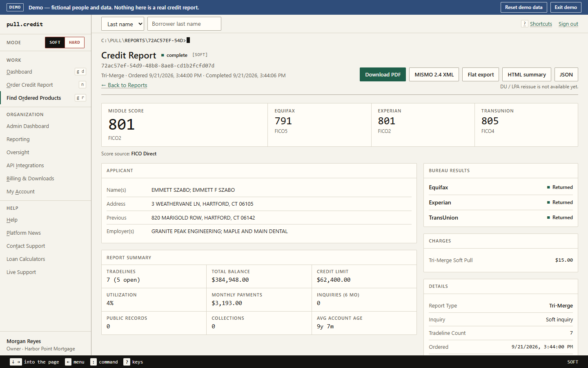This screenshot has width=588, height=368.
Task: Go to Order Credit Report
Action: [30, 85]
